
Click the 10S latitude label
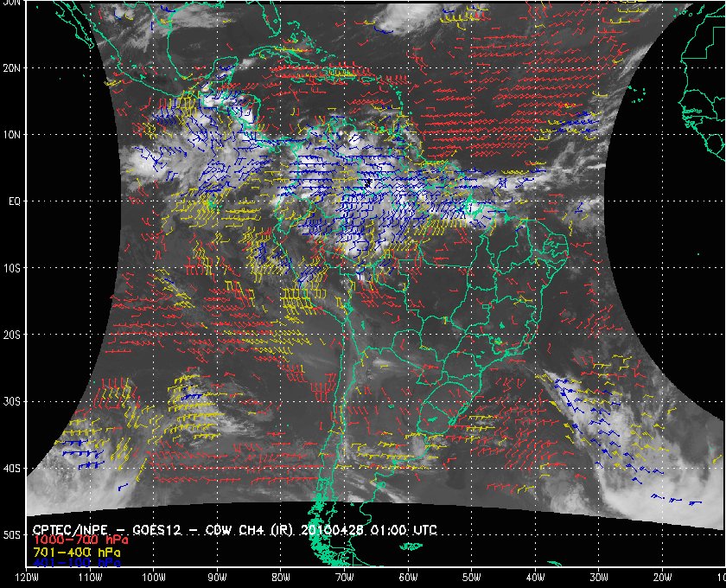[x=11, y=268]
